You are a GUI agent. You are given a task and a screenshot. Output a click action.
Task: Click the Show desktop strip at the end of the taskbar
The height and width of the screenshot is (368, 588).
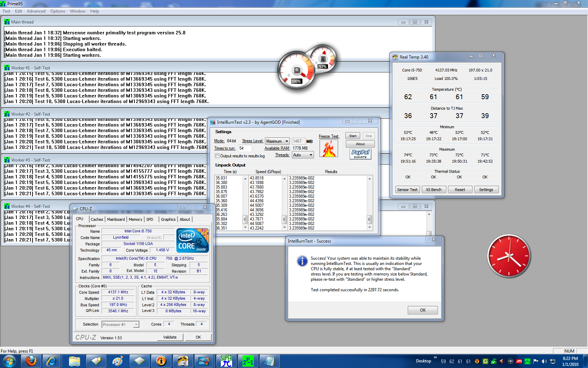point(585,361)
